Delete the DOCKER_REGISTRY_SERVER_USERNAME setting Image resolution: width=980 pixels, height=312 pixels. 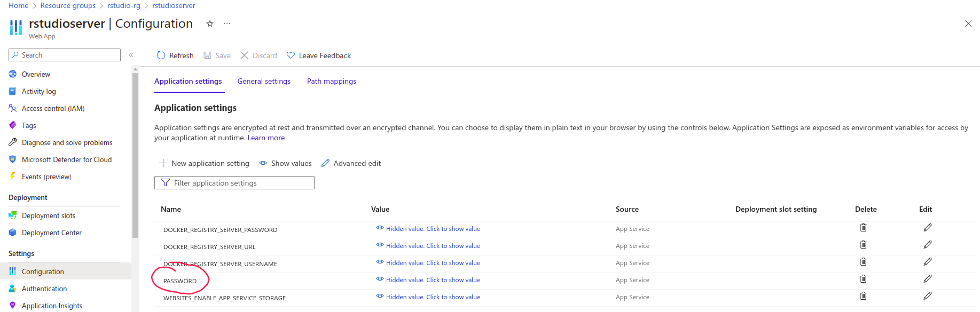click(863, 262)
